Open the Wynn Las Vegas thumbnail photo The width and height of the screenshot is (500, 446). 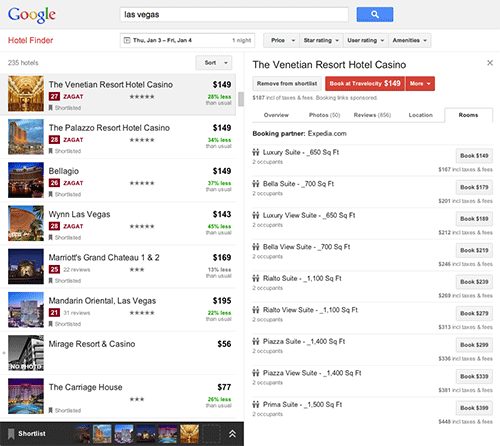26,223
